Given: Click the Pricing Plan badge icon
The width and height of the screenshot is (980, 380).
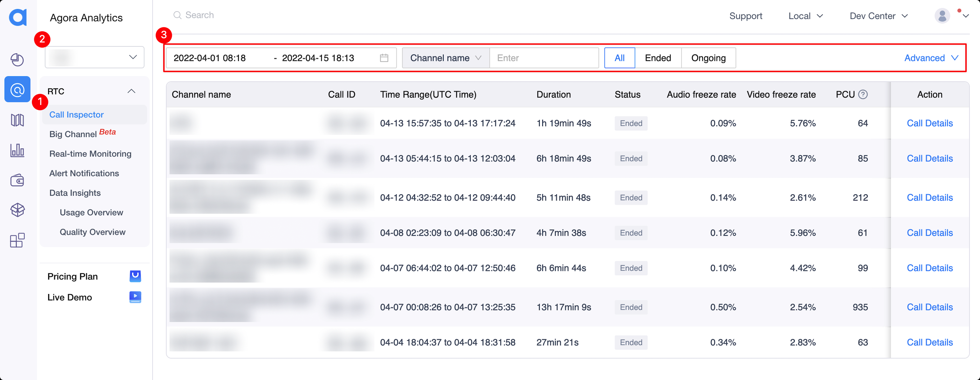Looking at the screenshot, I should 135,276.
